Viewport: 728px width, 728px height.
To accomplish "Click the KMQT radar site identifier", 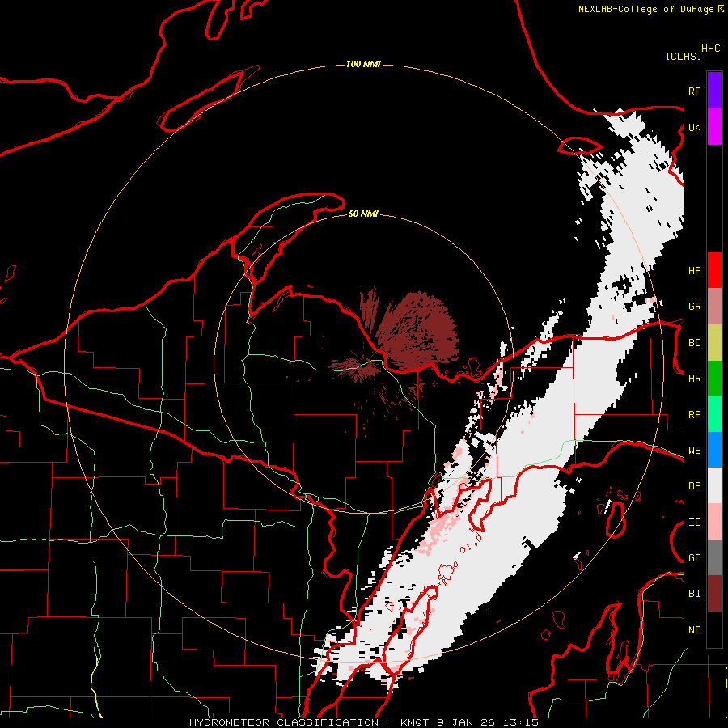I will [415, 722].
